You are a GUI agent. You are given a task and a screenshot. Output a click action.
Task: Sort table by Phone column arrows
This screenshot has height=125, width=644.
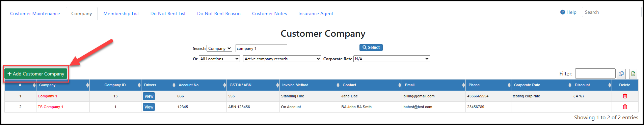509,85
